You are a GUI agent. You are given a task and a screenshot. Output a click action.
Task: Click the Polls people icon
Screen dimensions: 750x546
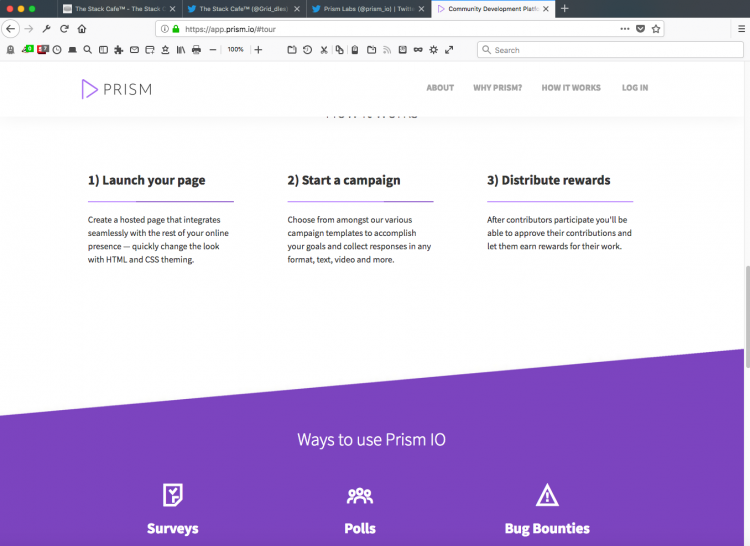[x=360, y=495]
